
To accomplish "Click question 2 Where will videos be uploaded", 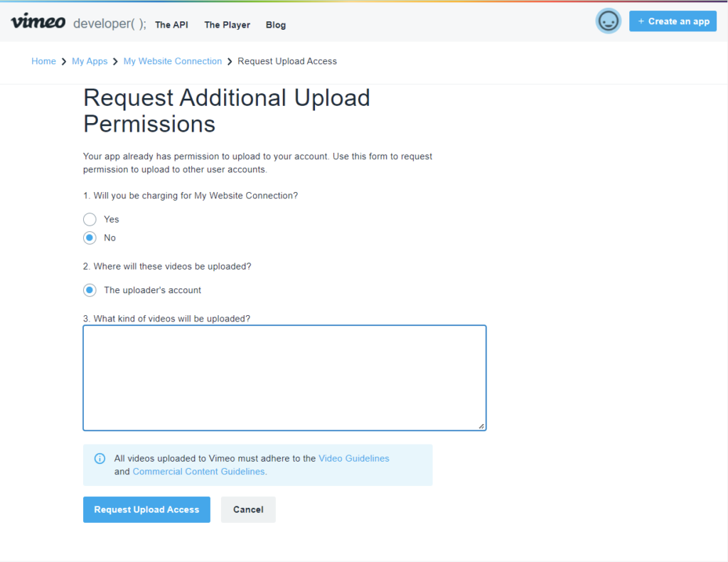I will pos(167,267).
